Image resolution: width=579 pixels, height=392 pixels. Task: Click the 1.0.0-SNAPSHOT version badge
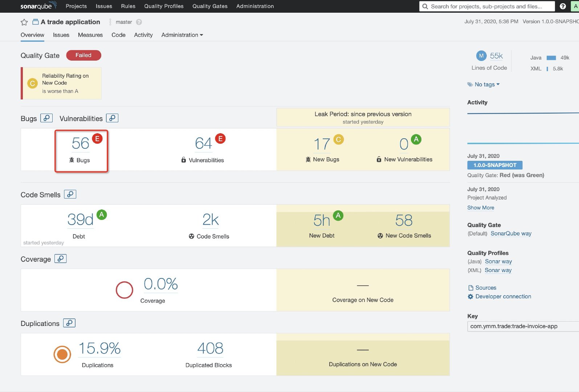495,165
